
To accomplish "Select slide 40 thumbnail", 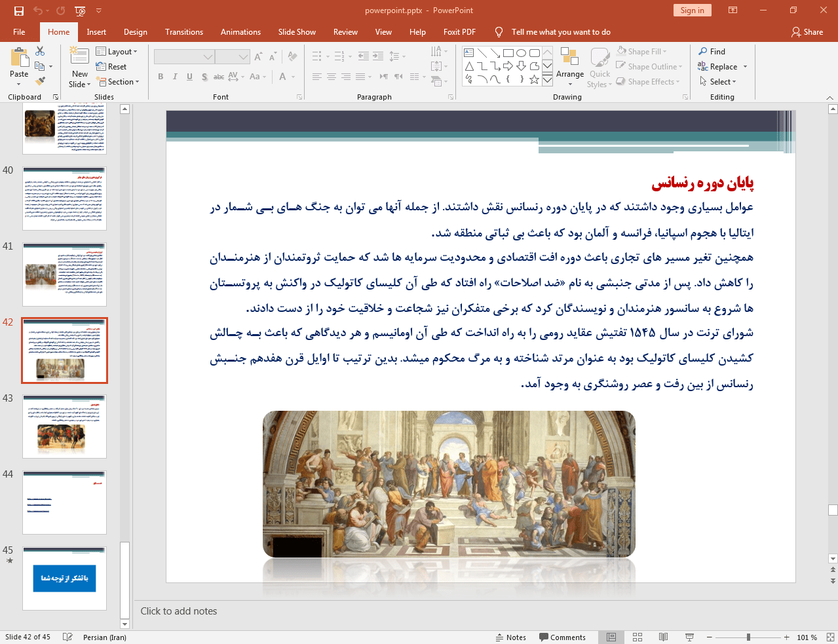I will (x=64, y=199).
